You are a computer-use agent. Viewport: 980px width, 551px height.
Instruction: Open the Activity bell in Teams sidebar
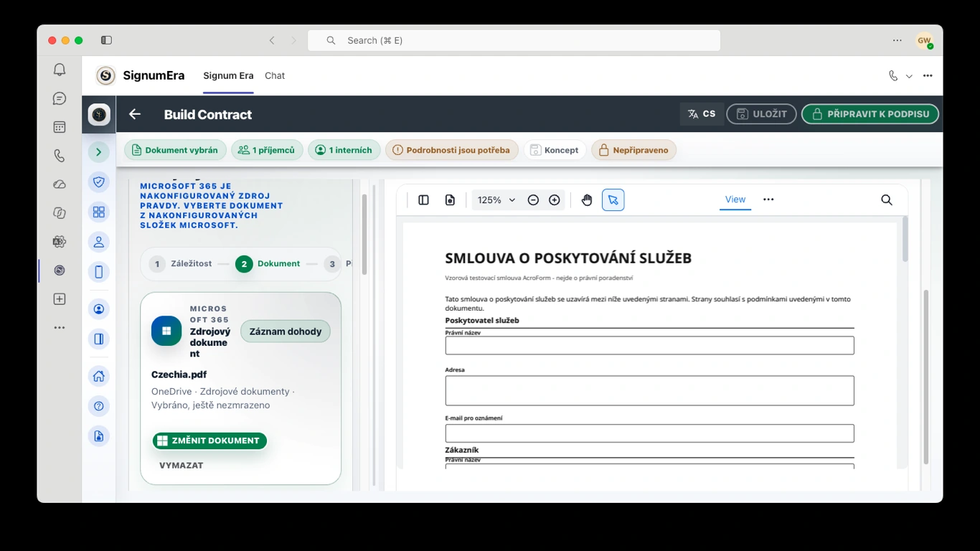(x=60, y=70)
